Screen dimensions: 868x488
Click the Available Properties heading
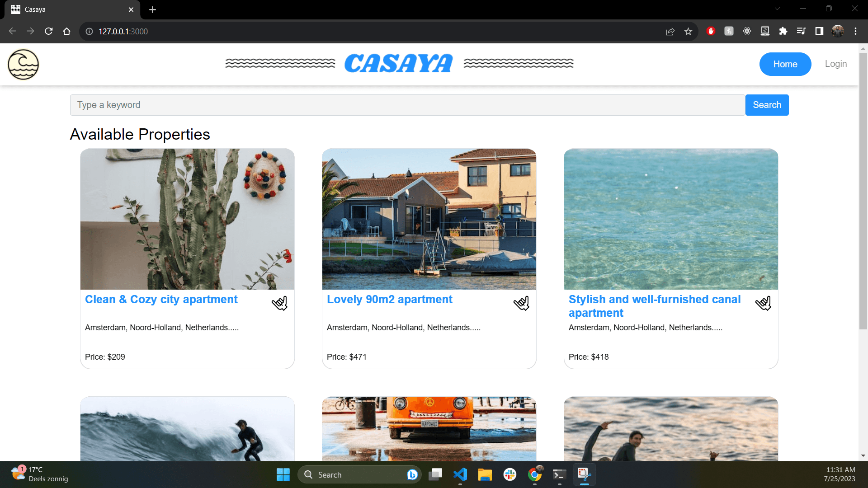click(140, 134)
